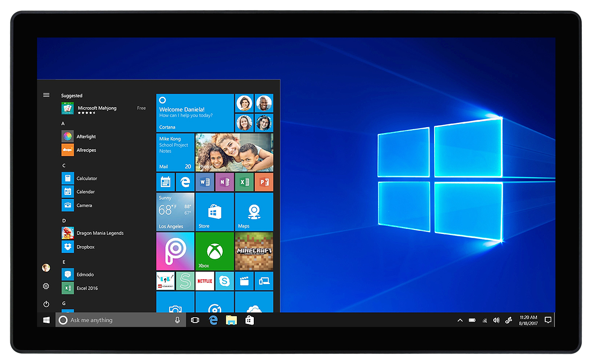The width and height of the screenshot is (592, 364).
Task: Launch Excel from the tile
Action: tap(244, 182)
